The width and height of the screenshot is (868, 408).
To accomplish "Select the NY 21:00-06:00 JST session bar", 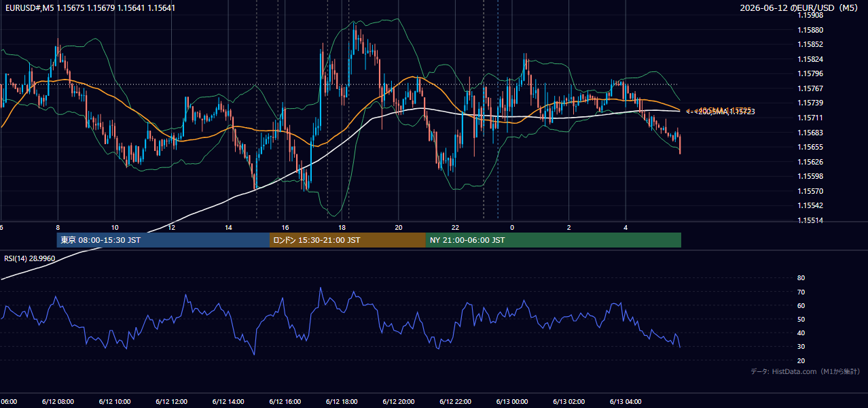I will pyautogui.click(x=554, y=240).
